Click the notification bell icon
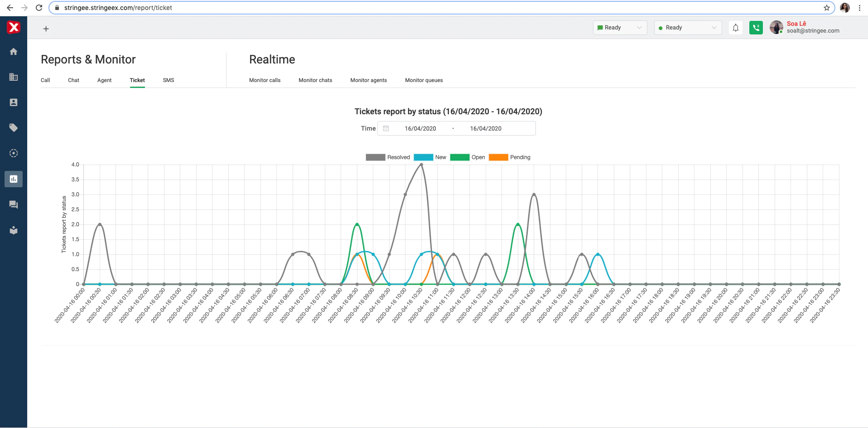The width and height of the screenshot is (868, 428). click(x=736, y=28)
